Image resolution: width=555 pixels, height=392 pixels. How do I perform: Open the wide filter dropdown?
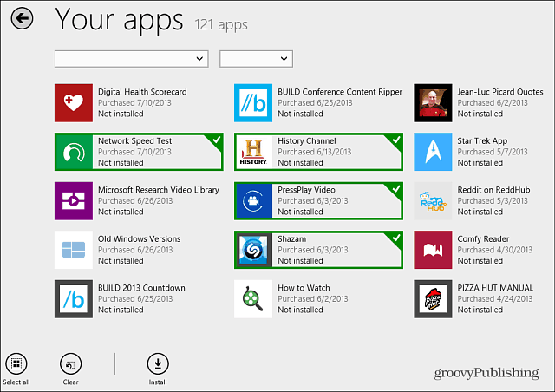[131, 59]
